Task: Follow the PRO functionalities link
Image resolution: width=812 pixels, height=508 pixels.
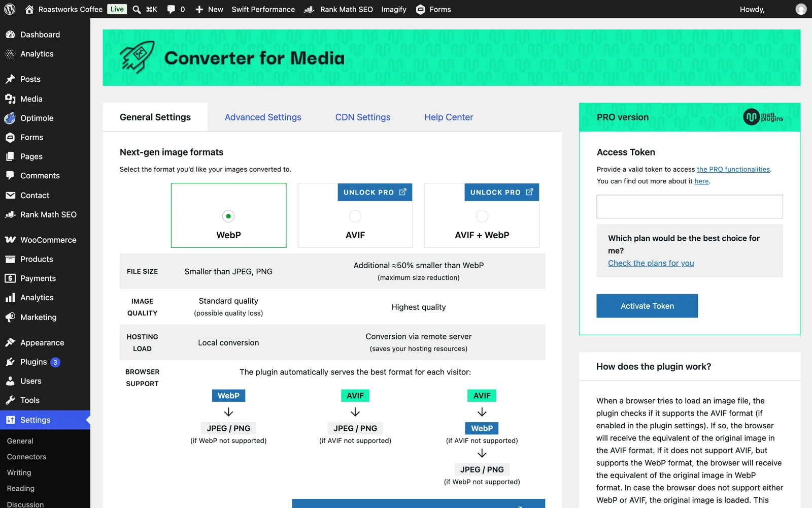Action: click(x=733, y=169)
